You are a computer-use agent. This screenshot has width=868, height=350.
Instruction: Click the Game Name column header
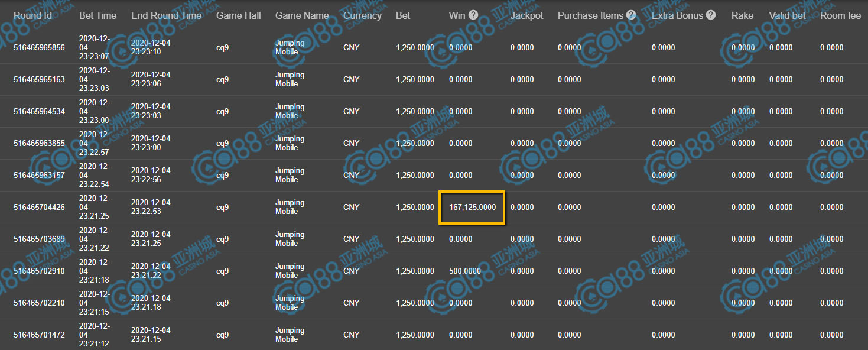(302, 15)
